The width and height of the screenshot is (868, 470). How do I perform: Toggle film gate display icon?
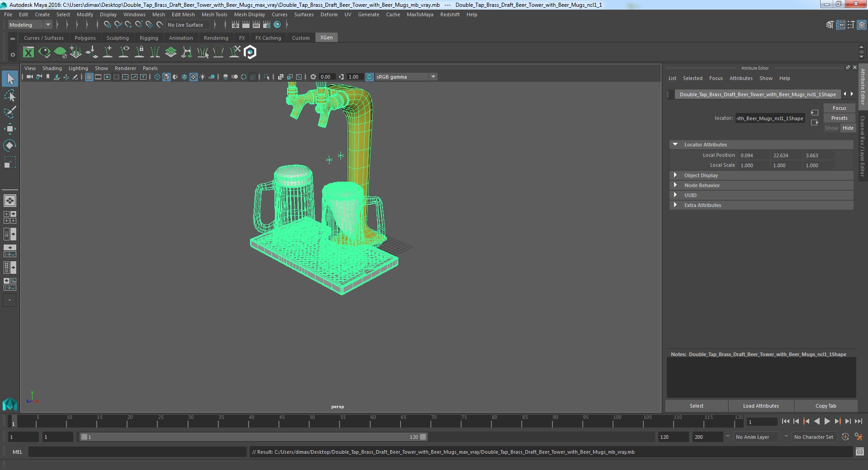tap(98, 77)
